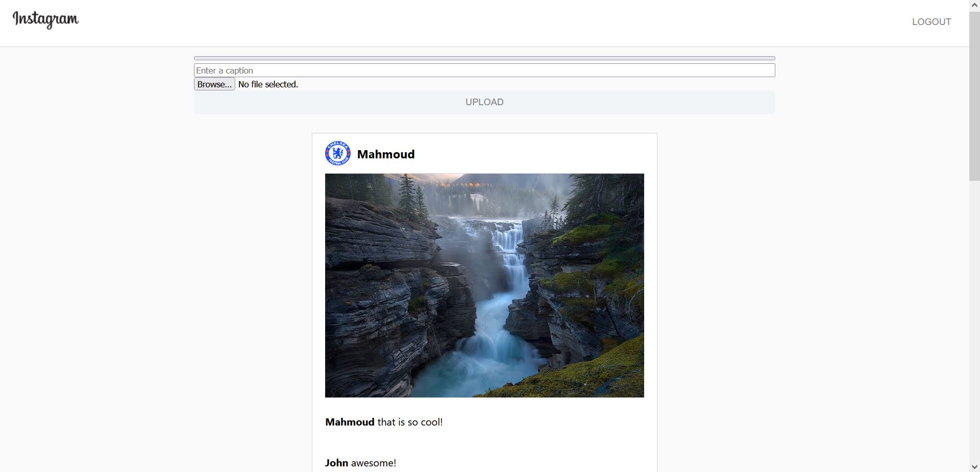Click the vertical scrollbar thumb
The image size is (980, 472).
[x=974, y=95]
